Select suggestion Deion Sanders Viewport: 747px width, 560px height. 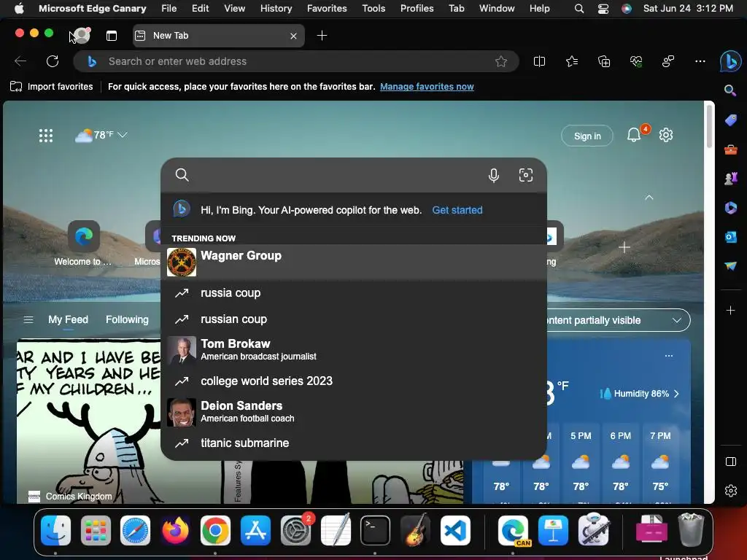coord(354,412)
